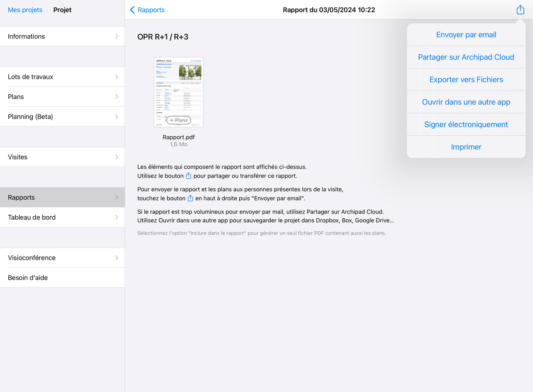Open Visioconférence section
The image size is (533, 392).
pos(62,258)
